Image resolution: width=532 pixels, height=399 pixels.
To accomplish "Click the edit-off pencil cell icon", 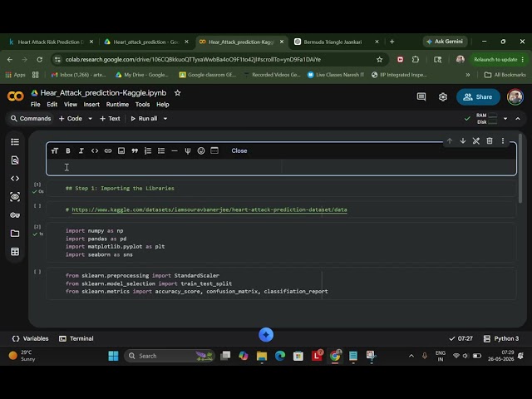I will [x=476, y=140].
